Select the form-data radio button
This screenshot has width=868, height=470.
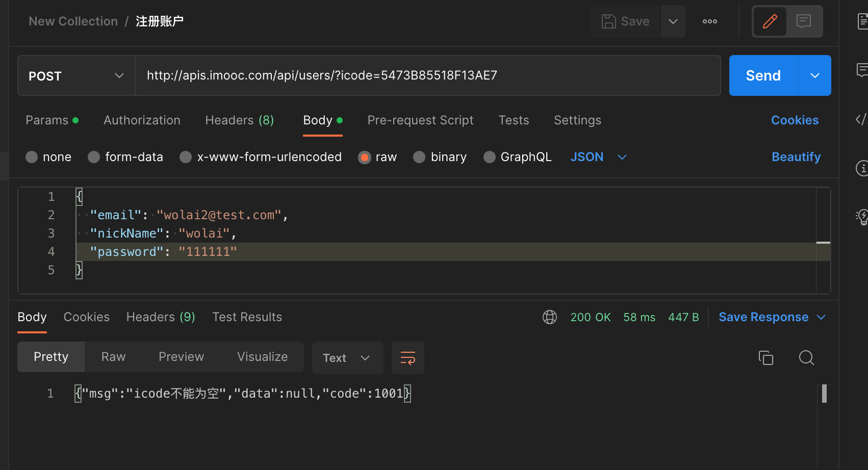(94, 157)
